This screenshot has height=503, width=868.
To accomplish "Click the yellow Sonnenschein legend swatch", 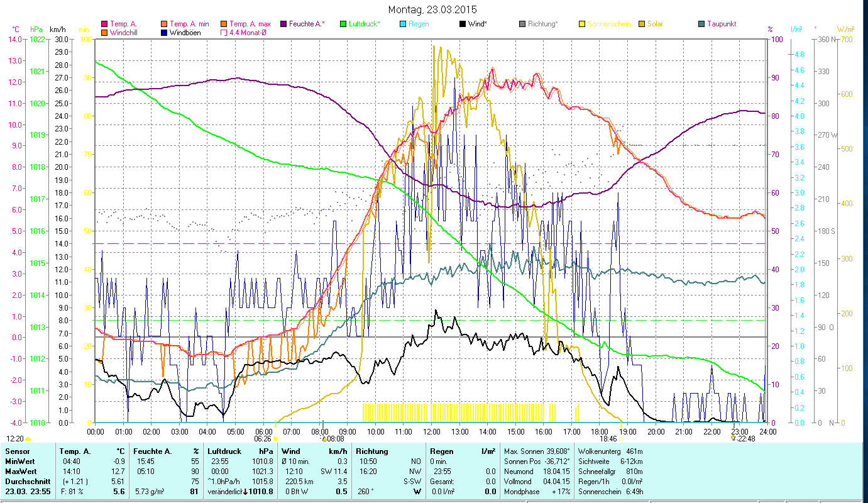I will [x=582, y=24].
